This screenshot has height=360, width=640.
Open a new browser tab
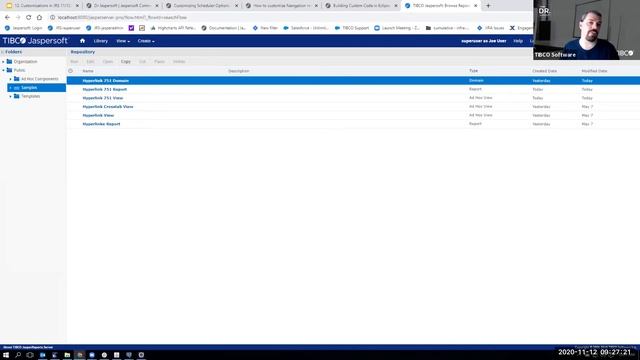[488, 6]
